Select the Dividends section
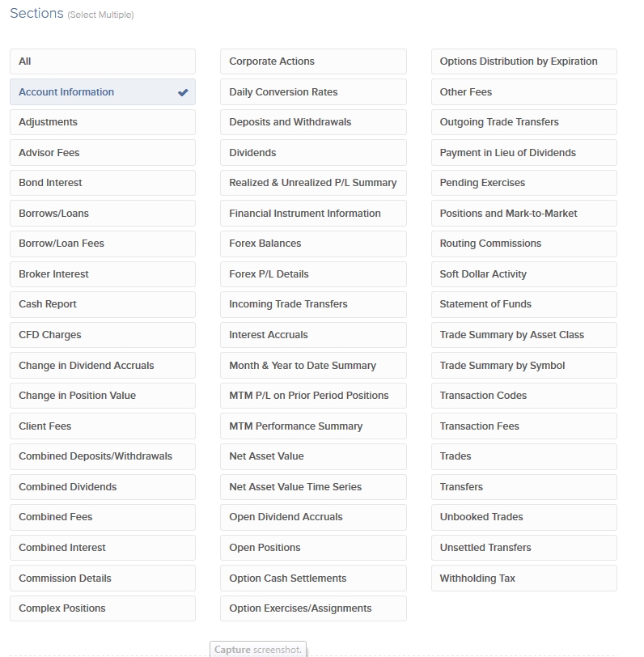The image size is (644, 657). click(x=312, y=153)
